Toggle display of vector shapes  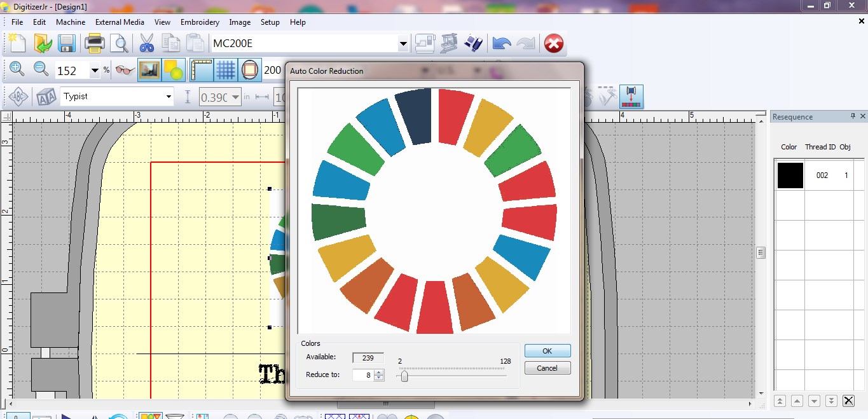[173, 70]
